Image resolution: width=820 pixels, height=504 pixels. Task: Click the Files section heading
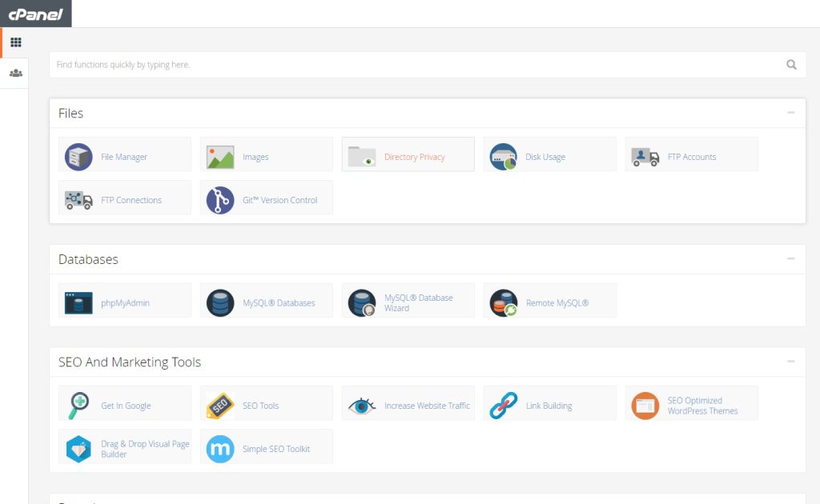pos(70,114)
